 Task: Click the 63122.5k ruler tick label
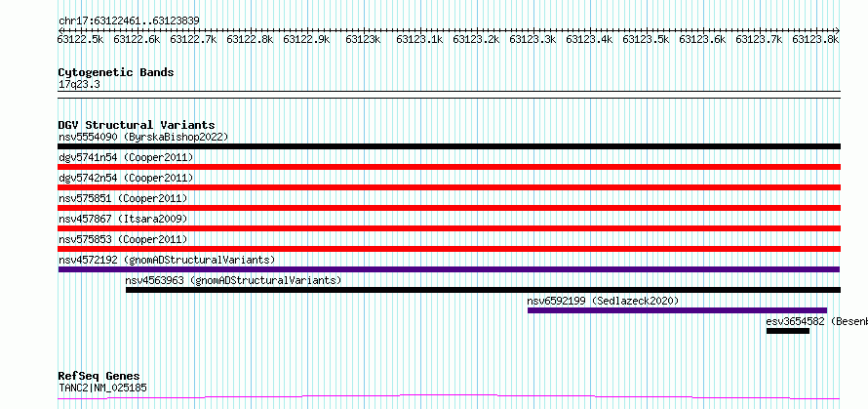point(80,39)
